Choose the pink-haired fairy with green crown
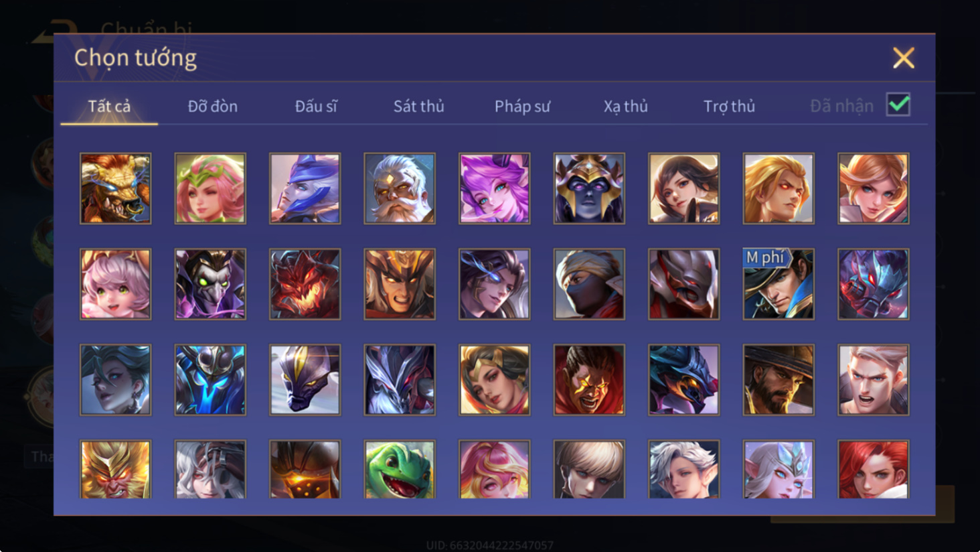This screenshot has height=552, width=980. coord(210,188)
